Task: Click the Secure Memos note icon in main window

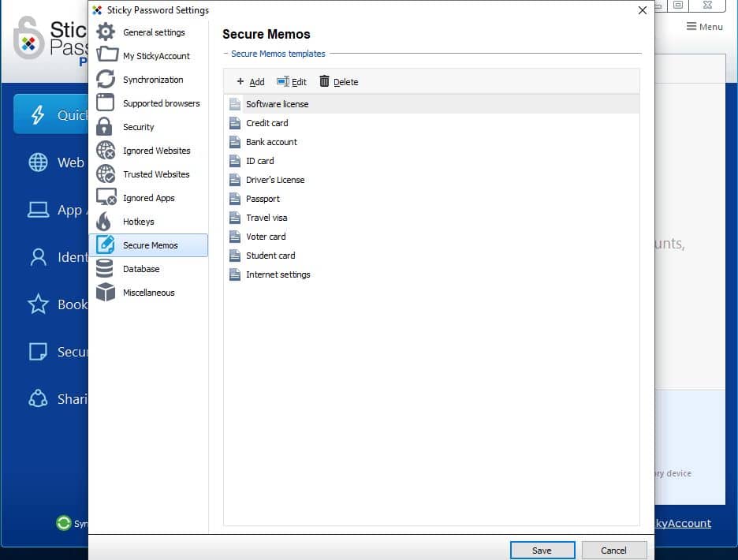Action: click(x=38, y=351)
